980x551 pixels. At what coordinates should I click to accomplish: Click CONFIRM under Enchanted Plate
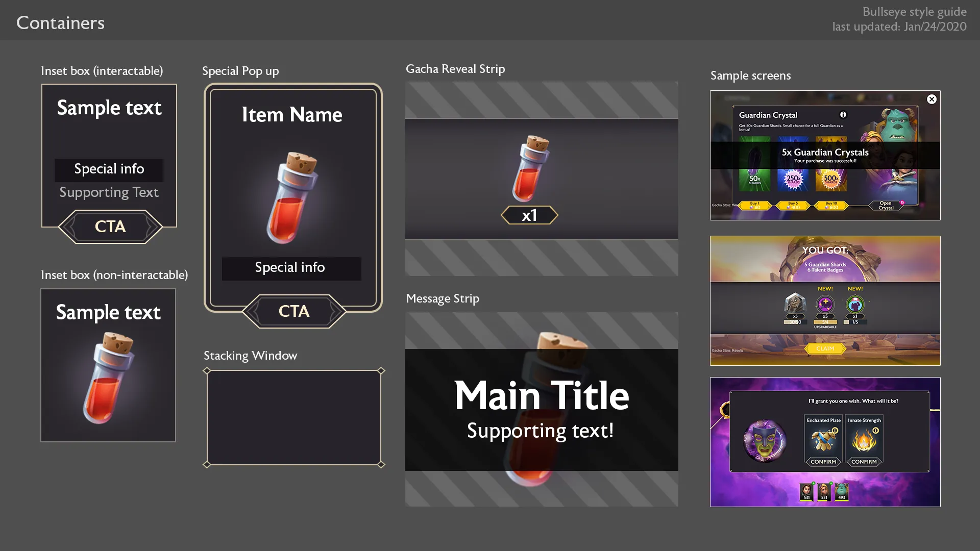[x=823, y=462]
